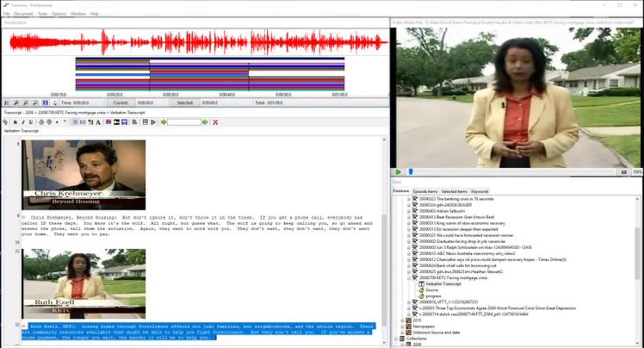
Task: Select the Episode Items tab
Action: click(x=425, y=191)
